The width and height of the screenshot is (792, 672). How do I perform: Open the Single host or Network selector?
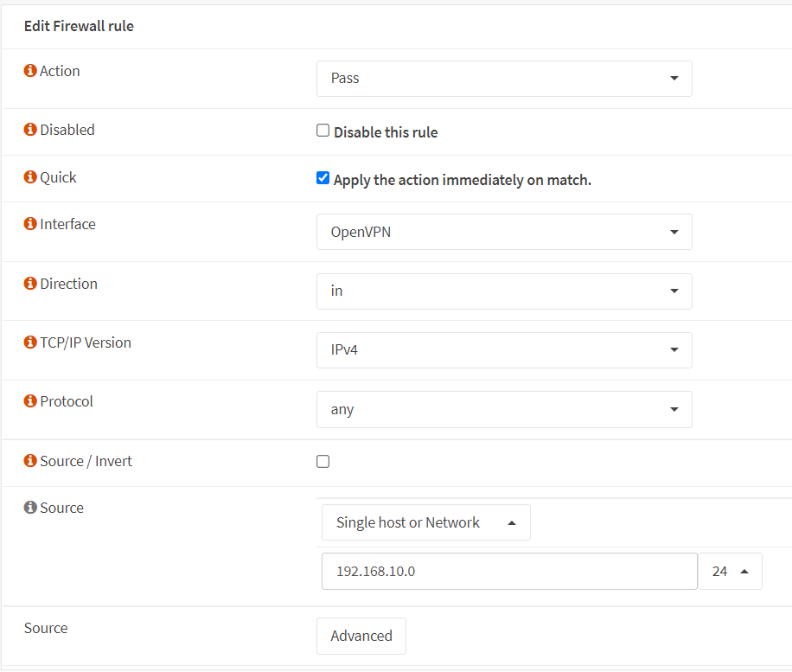pyautogui.click(x=425, y=522)
